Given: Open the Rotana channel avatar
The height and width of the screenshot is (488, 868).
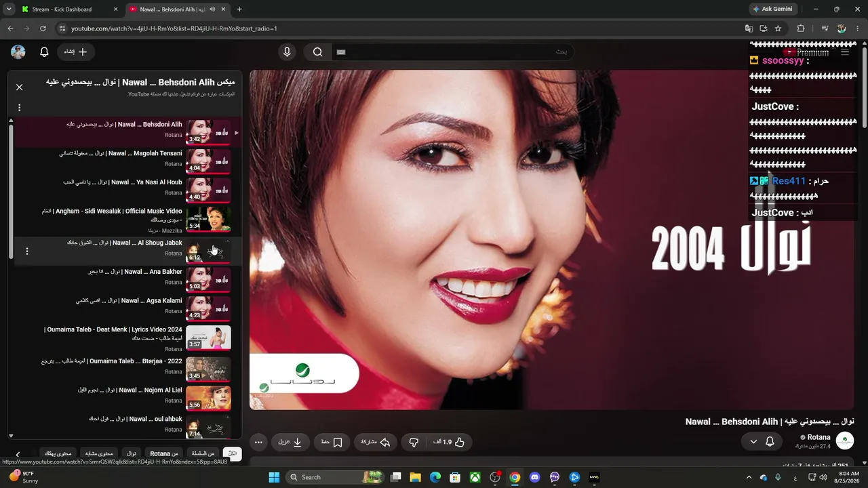Looking at the screenshot, I should coord(845,441).
